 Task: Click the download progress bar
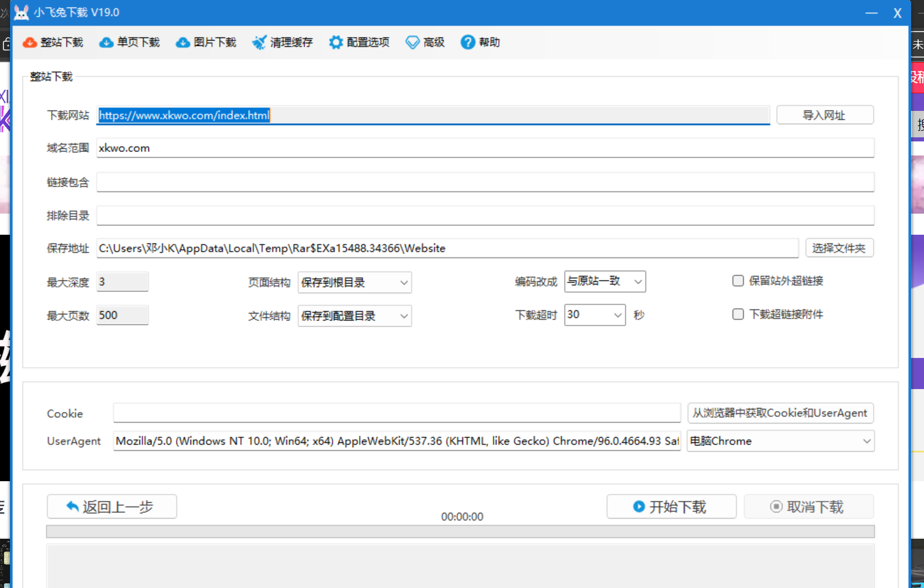coord(460,532)
